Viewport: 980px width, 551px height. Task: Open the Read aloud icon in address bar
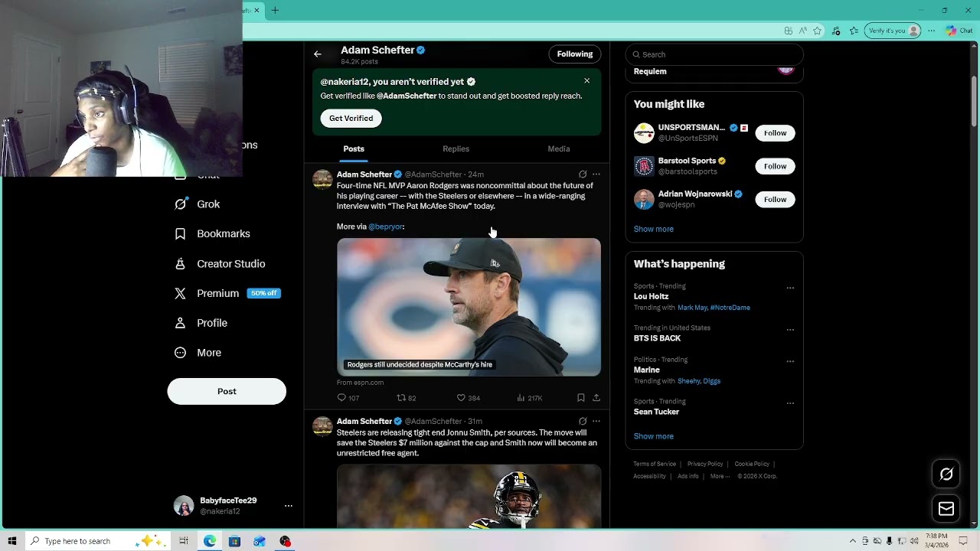[x=803, y=31]
